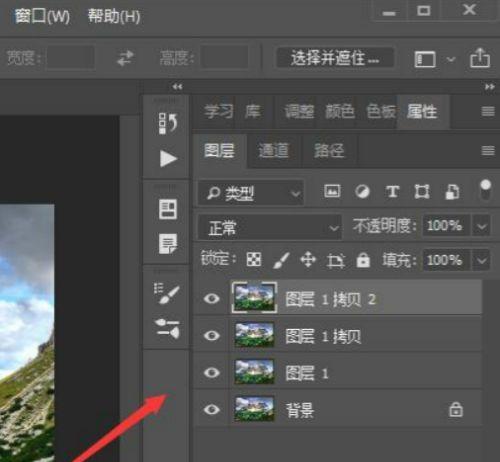Open the 帮助(H) menu
This screenshot has height=462, width=500.
click(114, 16)
